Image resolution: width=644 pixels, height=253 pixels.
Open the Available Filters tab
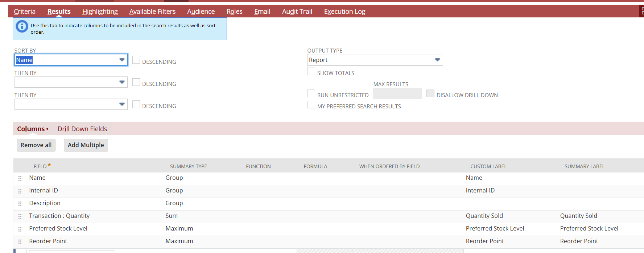coord(152,12)
